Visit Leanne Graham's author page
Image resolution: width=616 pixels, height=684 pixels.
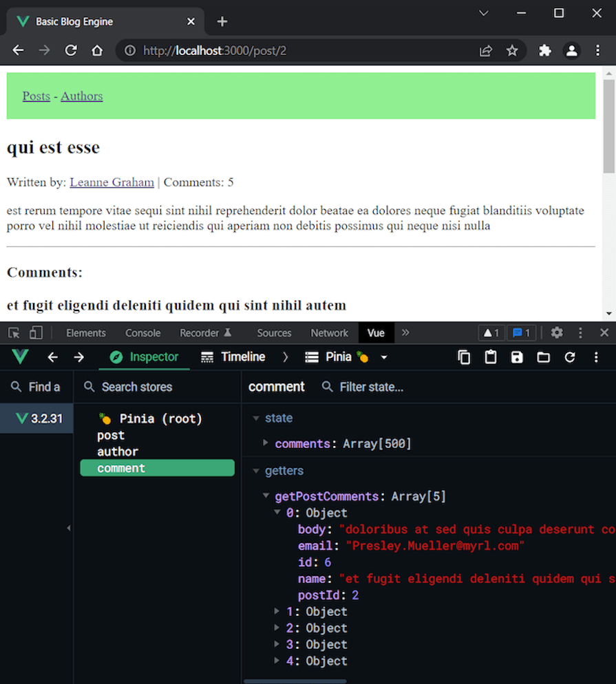pyautogui.click(x=111, y=182)
